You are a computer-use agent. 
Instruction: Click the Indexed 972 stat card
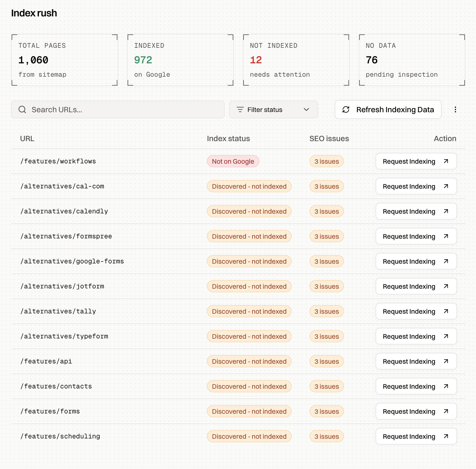coord(180,60)
